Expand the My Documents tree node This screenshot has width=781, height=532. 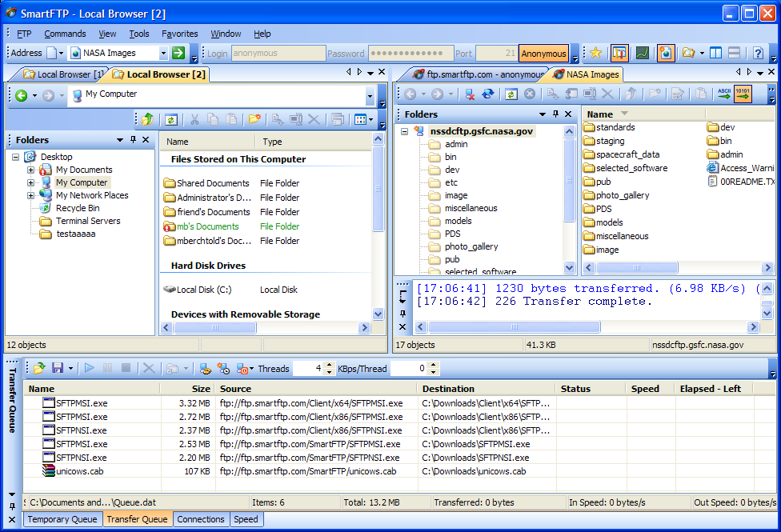[x=31, y=170]
